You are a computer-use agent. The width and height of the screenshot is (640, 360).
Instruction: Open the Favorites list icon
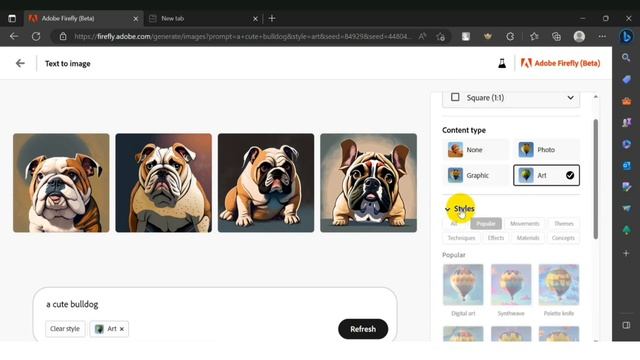pyautogui.click(x=534, y=36)
